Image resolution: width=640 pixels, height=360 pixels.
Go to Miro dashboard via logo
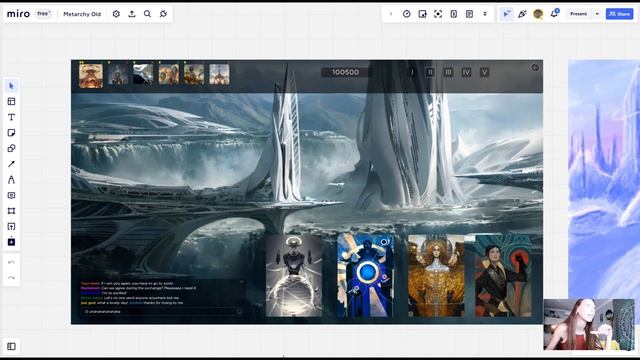[18, 14]
